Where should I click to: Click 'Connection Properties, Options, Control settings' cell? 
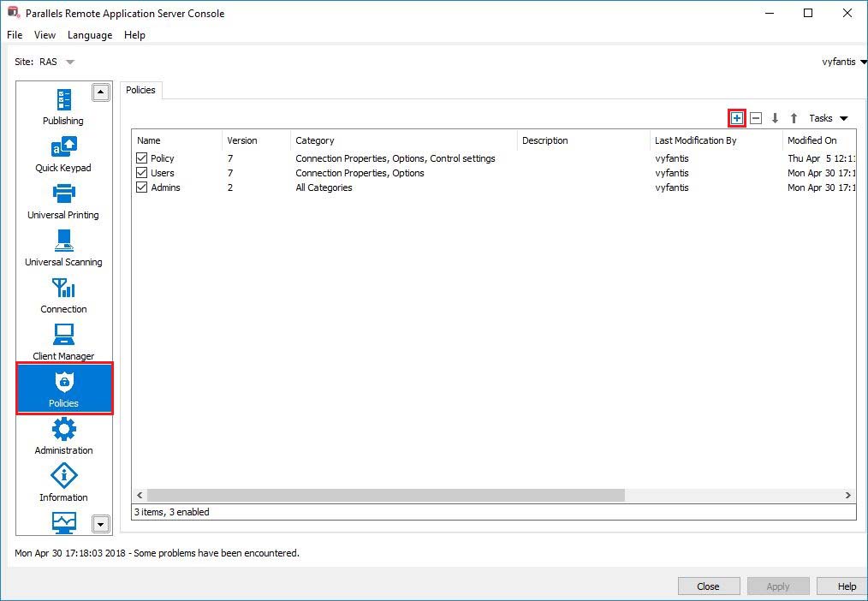coord(395,158)
